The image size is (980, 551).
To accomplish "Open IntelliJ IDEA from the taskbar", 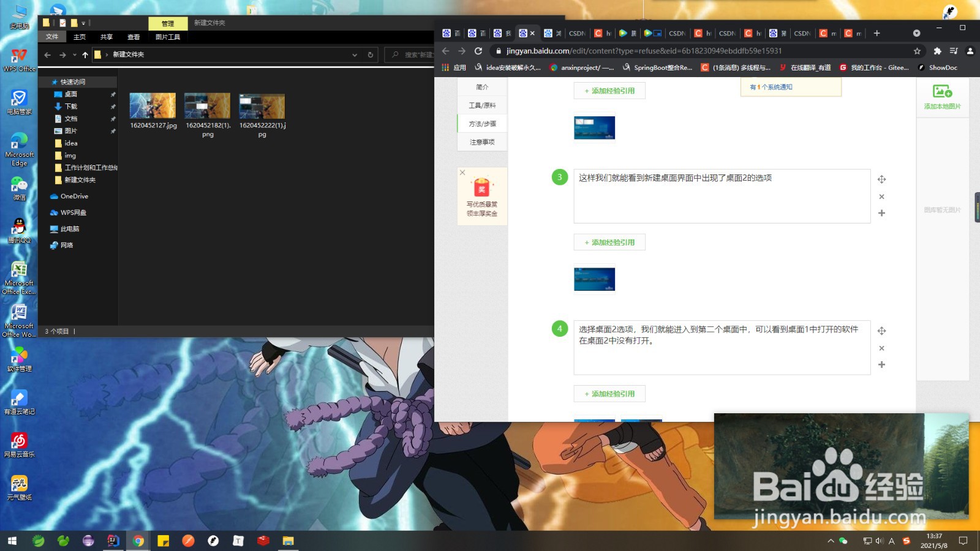I will 113,541.
